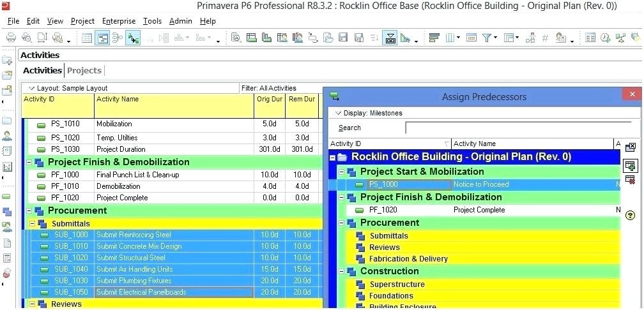The height and width of the screenshot is (310, 644).
Task: Open the Display: Milestones options dropdown
Action: tap(339, 113)
